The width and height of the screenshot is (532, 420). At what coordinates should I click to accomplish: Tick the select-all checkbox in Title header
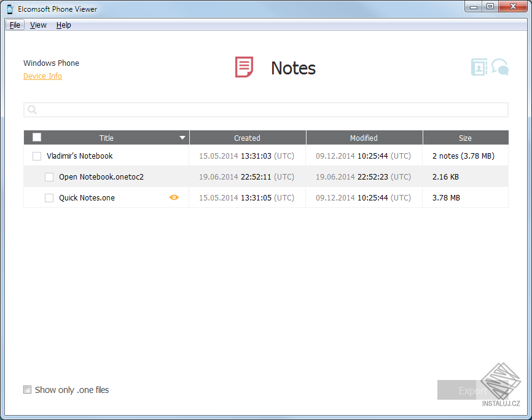37,137
